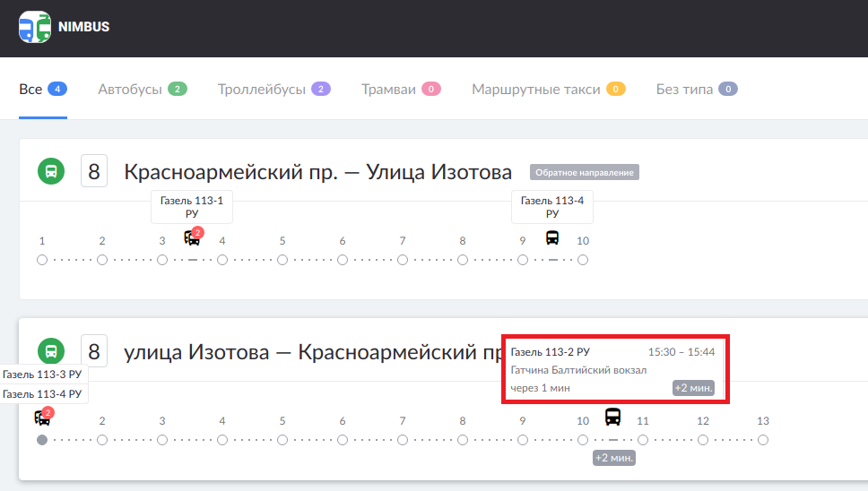Click green bus icon of Красноармейский пр. route
This screenshot has width=868, height=491.
pos(51,171)
